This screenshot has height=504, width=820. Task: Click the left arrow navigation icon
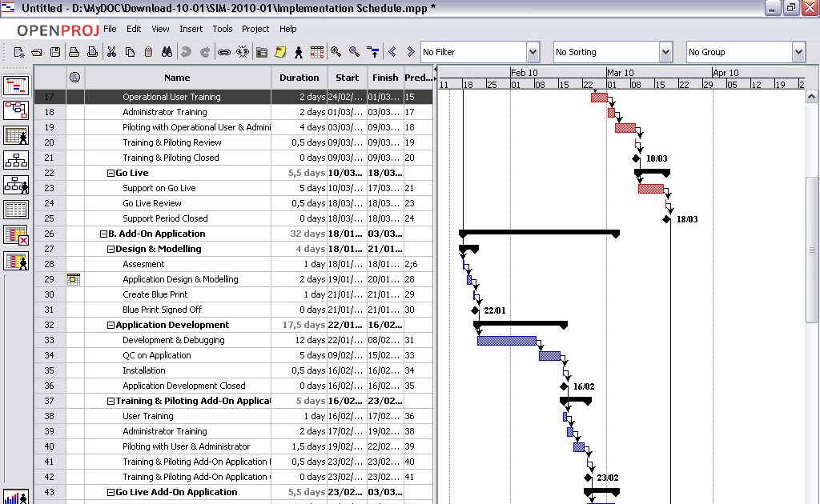click(x=392, y=52)
